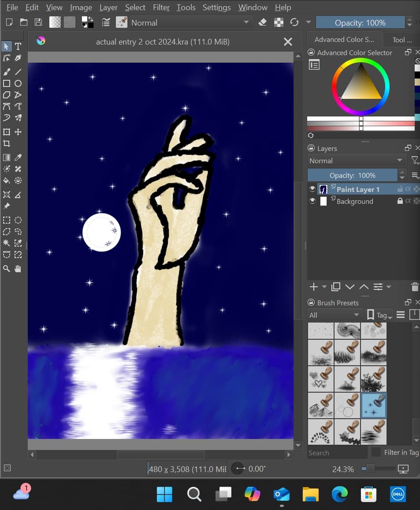Open the File menu
The height and width of the screenshot is (510, 420).
[x=12, y=7]
